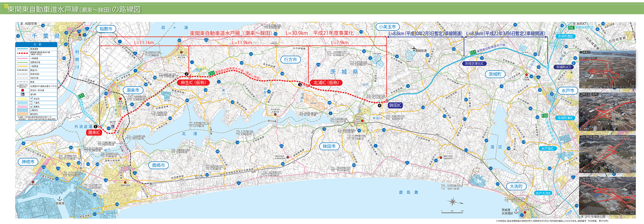Click the compass rose on the map
Screen dimensions: 644x224
tap(452, 202)
